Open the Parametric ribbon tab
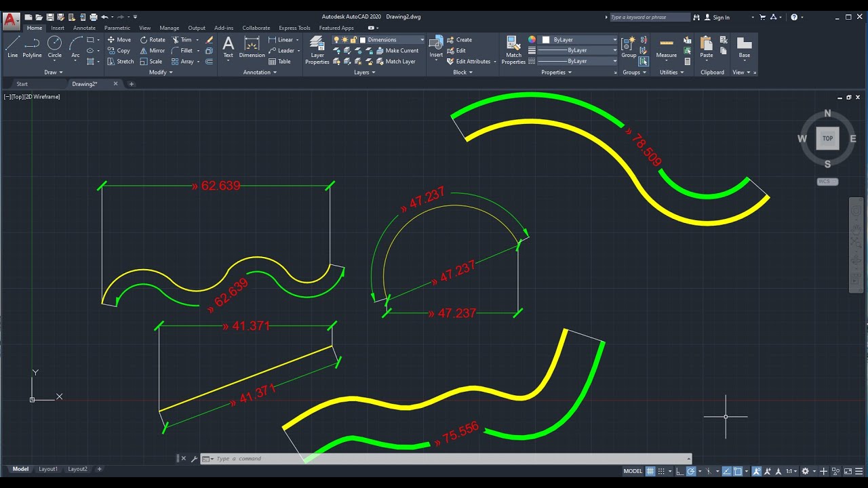 click(117, 28)
